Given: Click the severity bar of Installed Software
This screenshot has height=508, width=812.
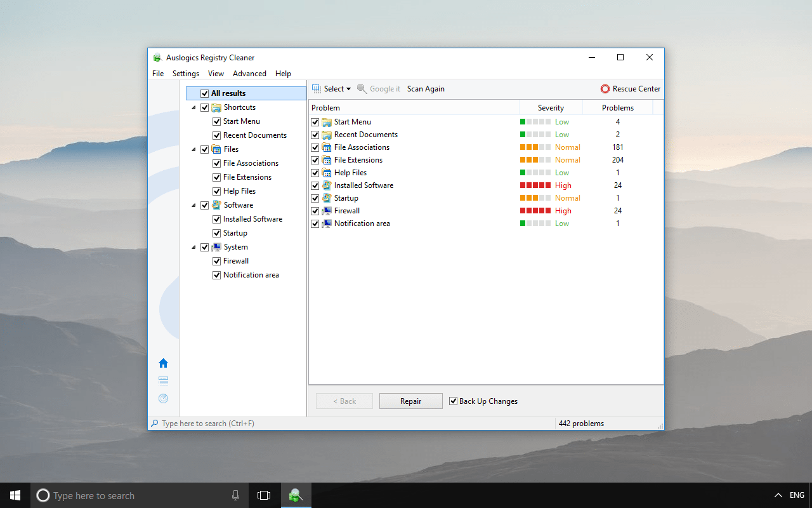Looking at the screenshot, I should [x=535, y=185].
